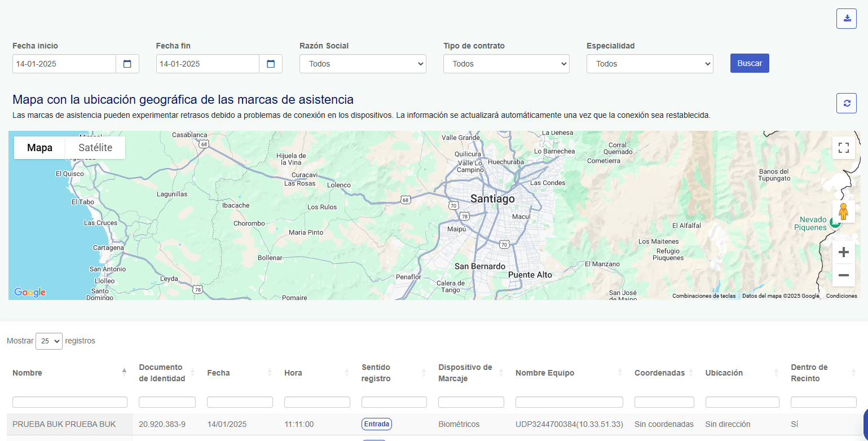
Task: Click the Nombre Equipo filter field
Action: tap(569, 402)
